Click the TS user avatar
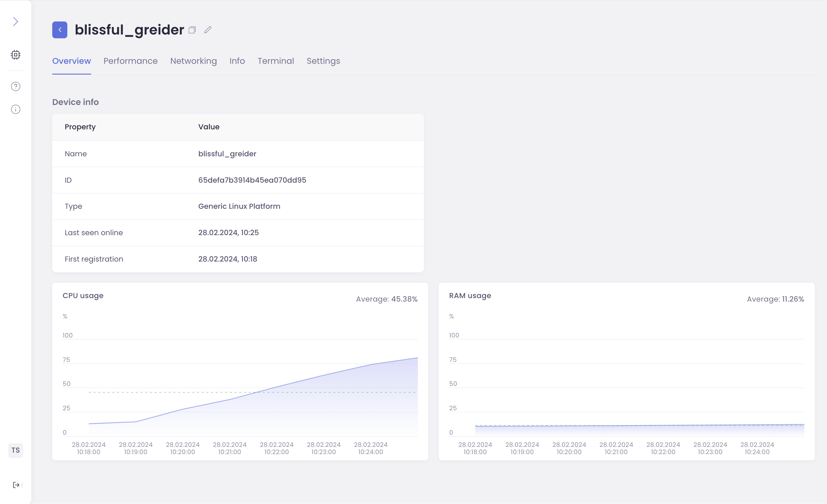Image resolution: width=827 pixels, height=504 pixels. pos(15,450)
